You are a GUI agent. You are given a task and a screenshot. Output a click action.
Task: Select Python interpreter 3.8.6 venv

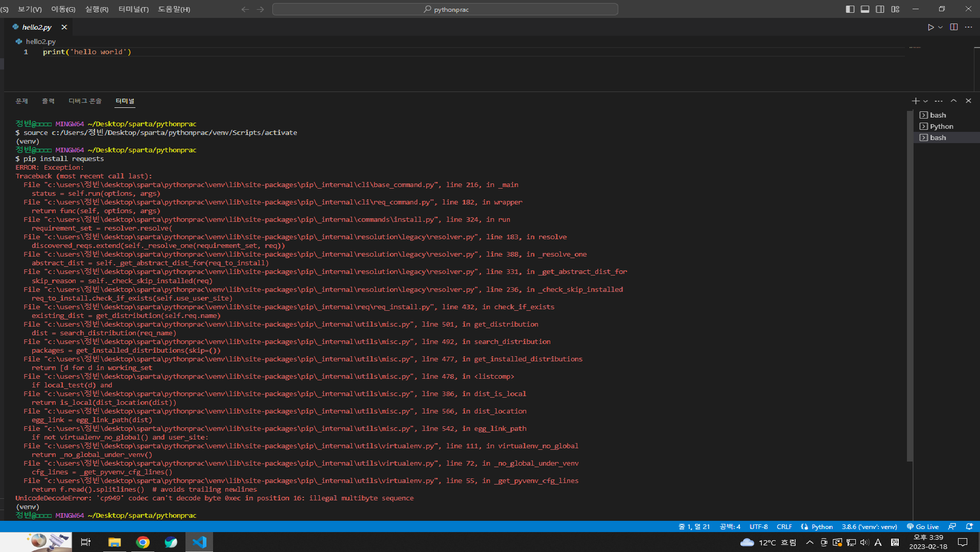coord(869,527)
